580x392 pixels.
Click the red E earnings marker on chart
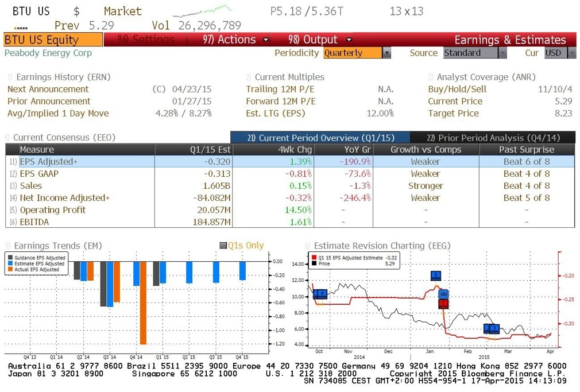443,304
